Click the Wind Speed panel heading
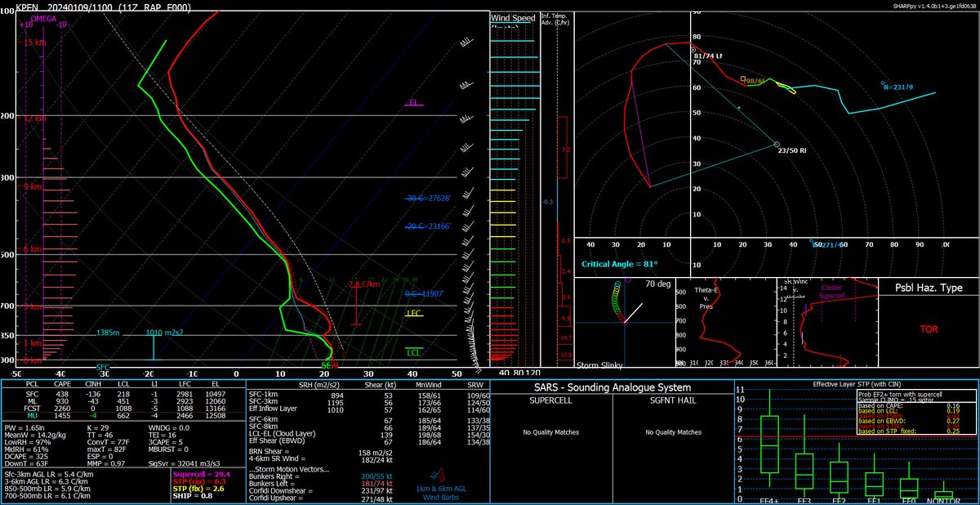This screenshot has height=505, width=980. tap(512, 18)
